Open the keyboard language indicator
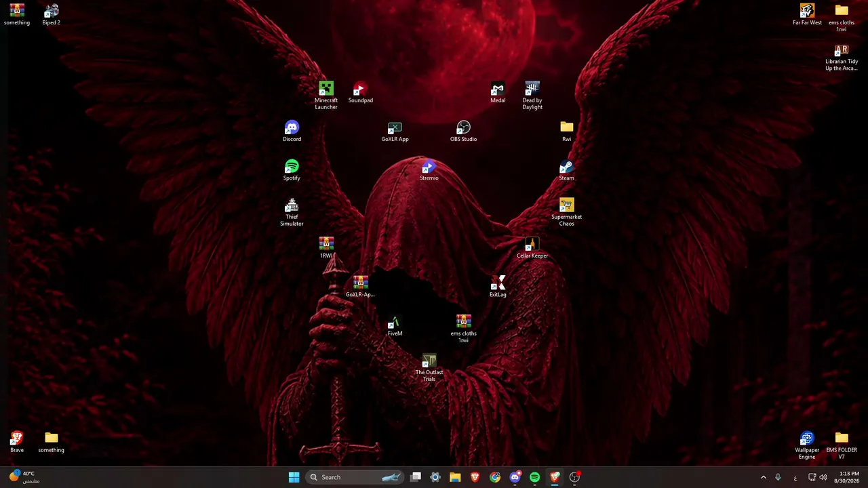 795,478
